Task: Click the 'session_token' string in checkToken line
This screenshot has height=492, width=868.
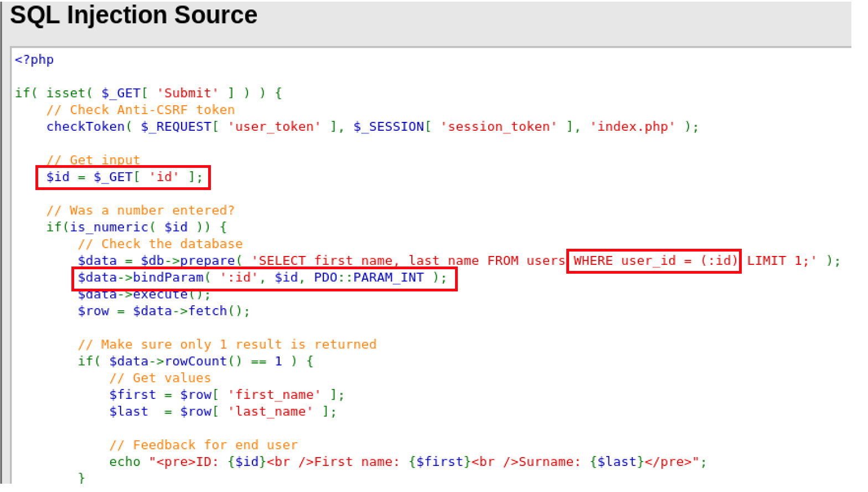Action: [498, 127]
